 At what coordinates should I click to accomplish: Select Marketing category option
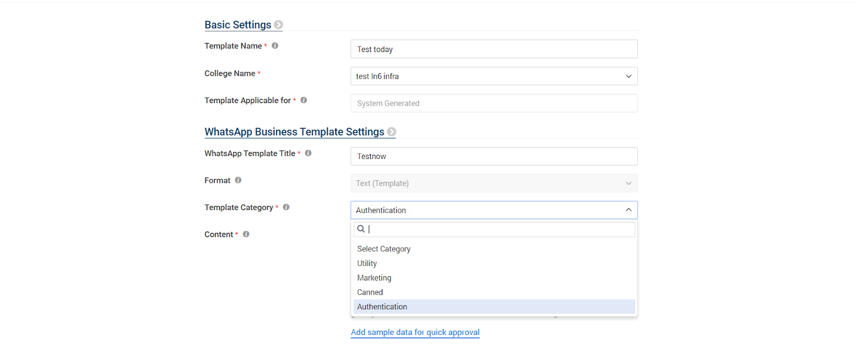[374, 278]
